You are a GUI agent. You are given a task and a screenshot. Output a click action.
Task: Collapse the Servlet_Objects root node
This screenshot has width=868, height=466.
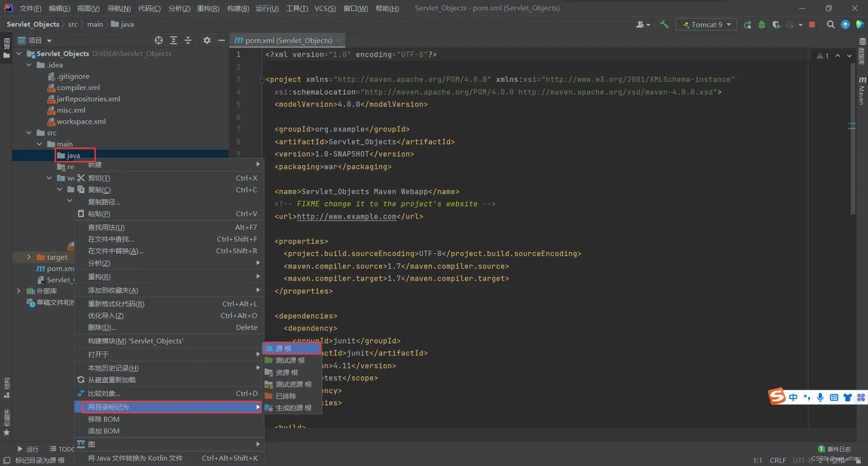click(x=19, y=54)
